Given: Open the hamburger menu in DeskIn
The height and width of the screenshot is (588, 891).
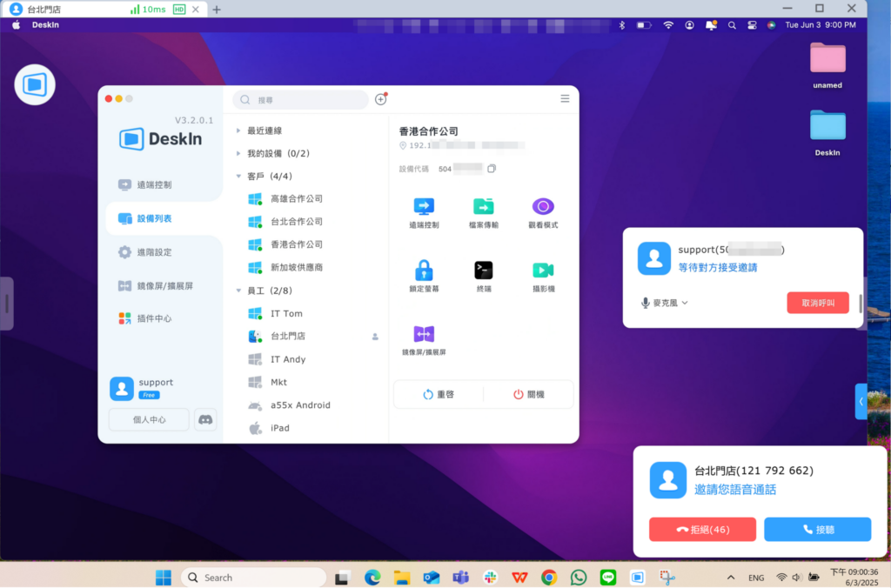Looking at the screenshot, I should (x=565, y=99).
